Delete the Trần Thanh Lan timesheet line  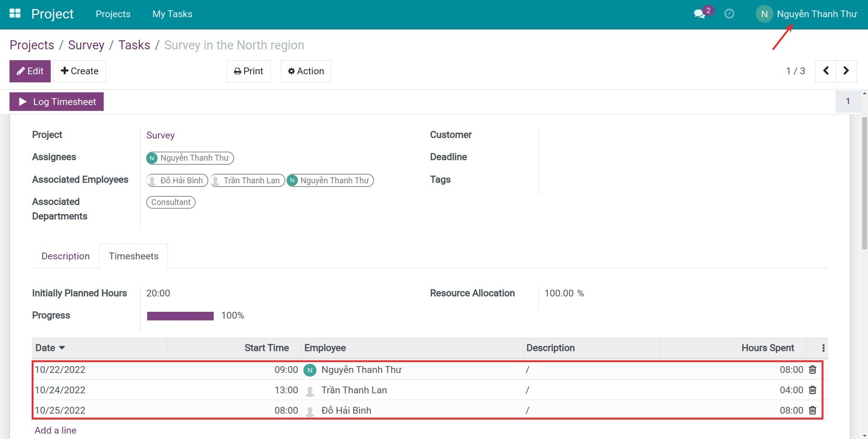tap(812, 390)
